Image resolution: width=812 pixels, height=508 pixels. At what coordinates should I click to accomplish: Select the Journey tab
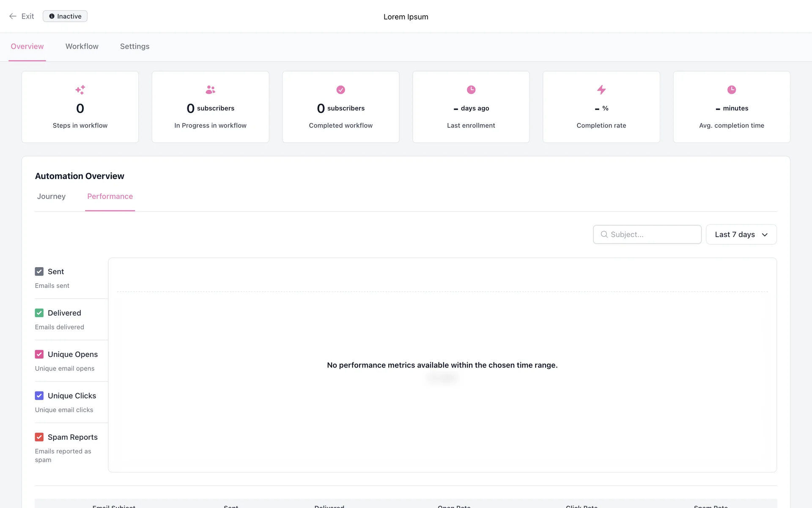pyautogui.click(x=51, y=196)
